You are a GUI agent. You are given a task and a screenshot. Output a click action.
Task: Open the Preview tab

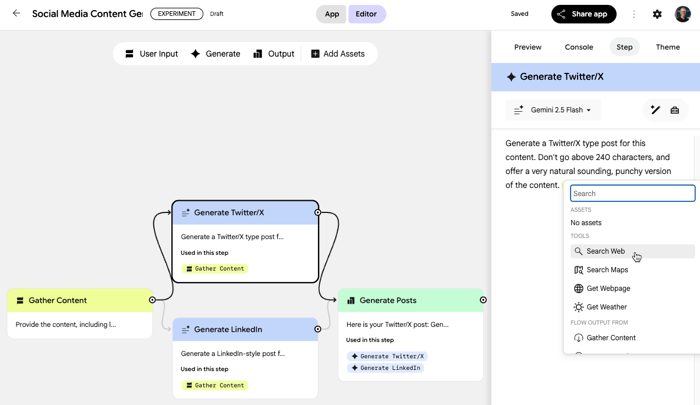tap(528, 47)
